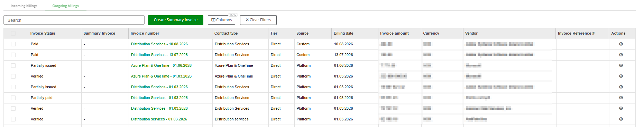Open the Outgoing billings tab
This screenshot has width=644, height=127.
[x=65, y=6]
